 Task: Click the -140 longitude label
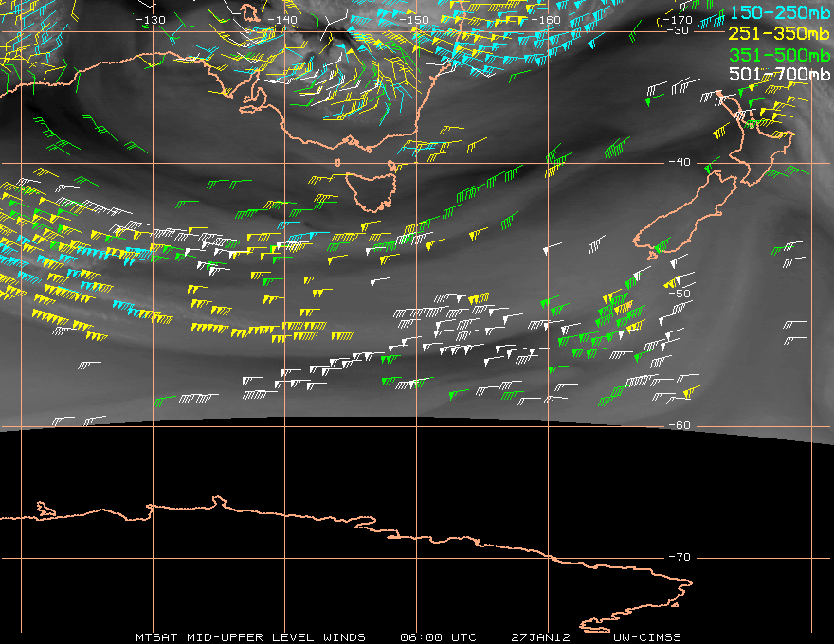pos(282,20)
